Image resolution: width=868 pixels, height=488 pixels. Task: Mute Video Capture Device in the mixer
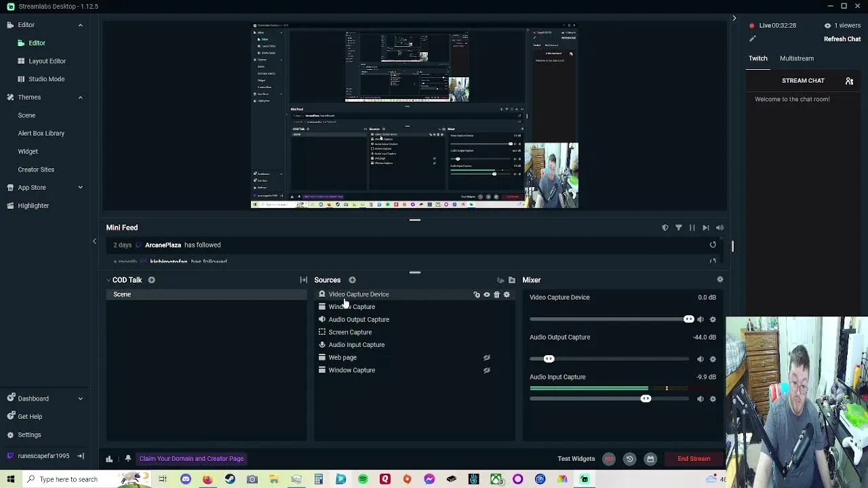[701, 319]
